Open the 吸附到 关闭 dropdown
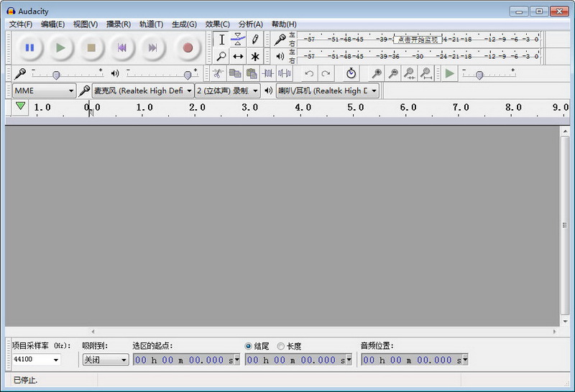Screen dimensions: 575x392 pyautogui.click(x=106, y=360)
